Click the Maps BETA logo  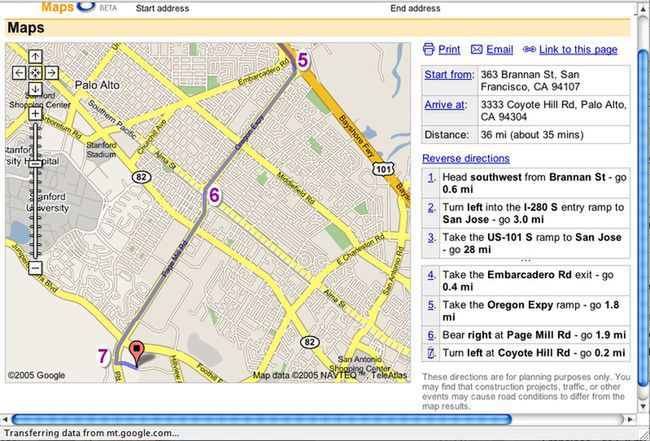[x=79, y=6]
